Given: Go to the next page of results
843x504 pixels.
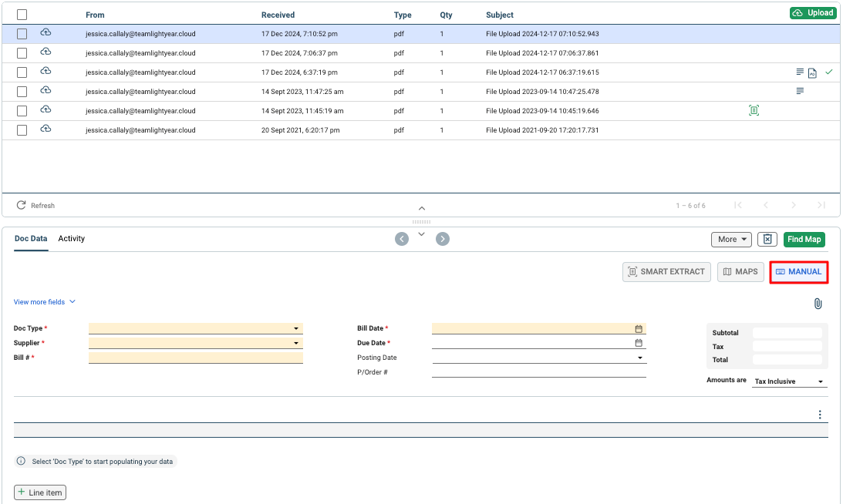Looking at the screenshot, I should [x=794, y=205].
